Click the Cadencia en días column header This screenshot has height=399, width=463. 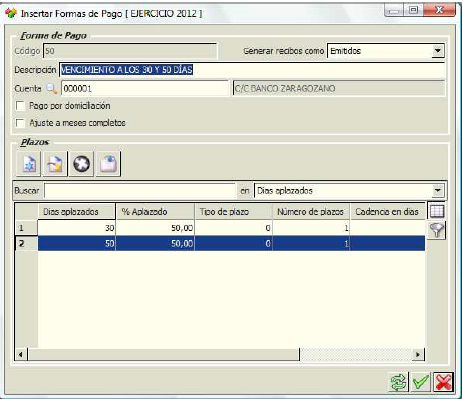tap(388, 212)
